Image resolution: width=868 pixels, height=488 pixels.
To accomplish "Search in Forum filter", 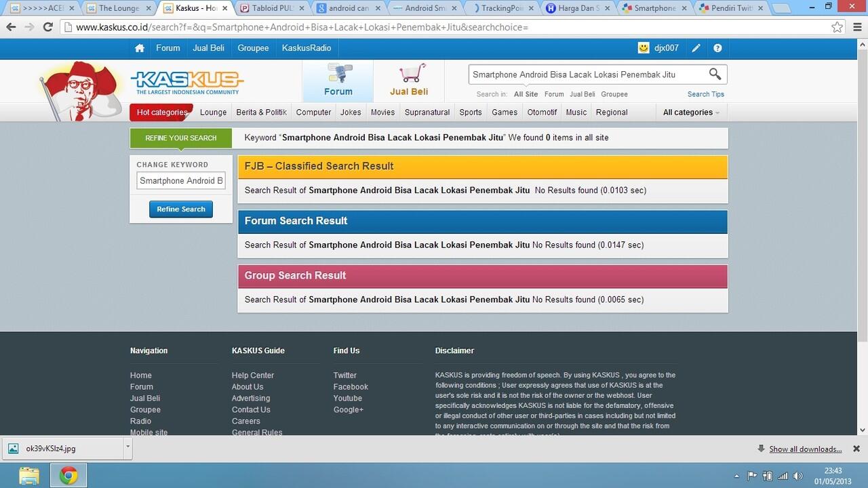I will [554, 94].
